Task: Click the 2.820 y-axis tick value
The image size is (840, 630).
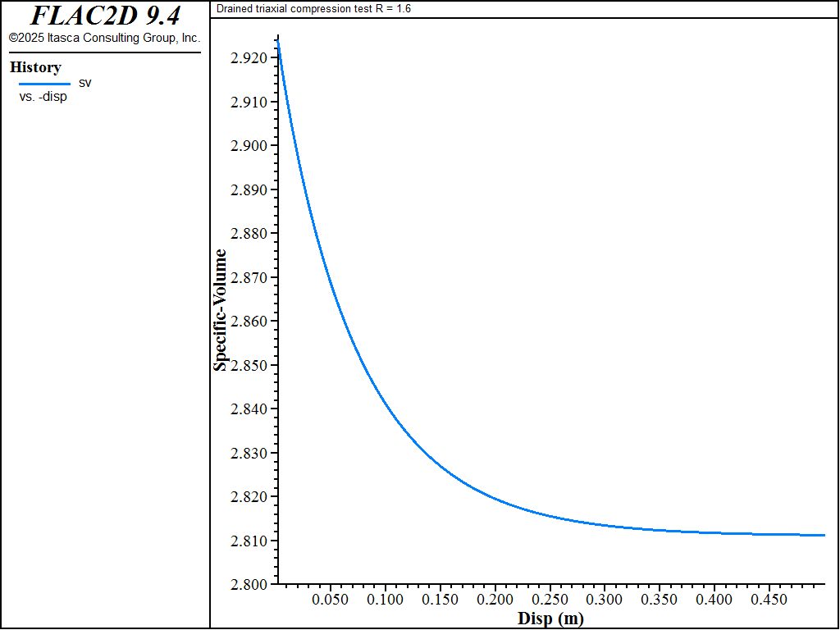Action: point(248,496)
